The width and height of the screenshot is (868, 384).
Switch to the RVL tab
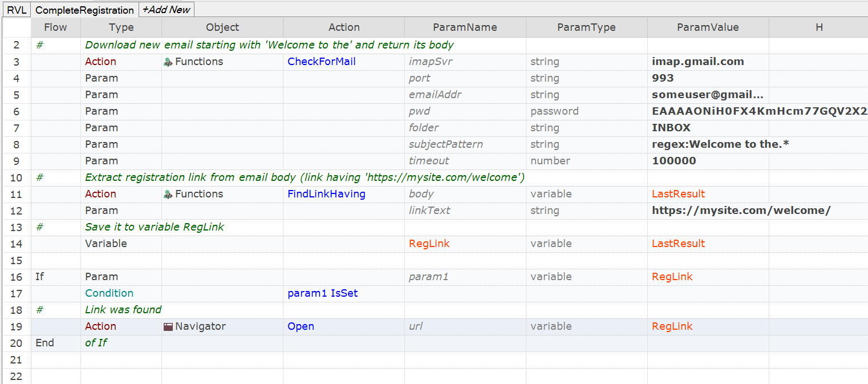[17, 10]
